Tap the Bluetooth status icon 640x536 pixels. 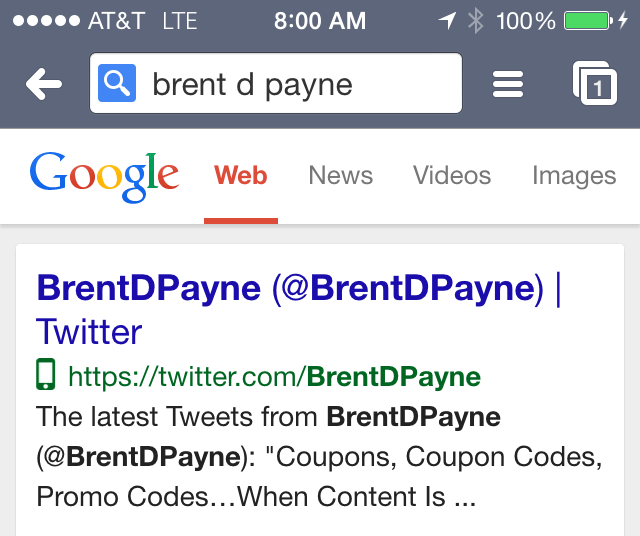click(475, 21)
